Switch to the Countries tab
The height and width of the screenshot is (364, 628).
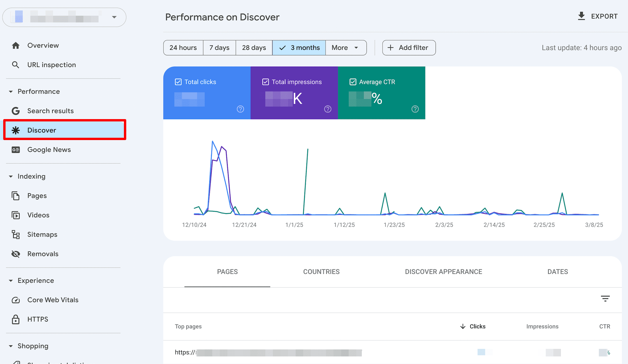(321, 271)
